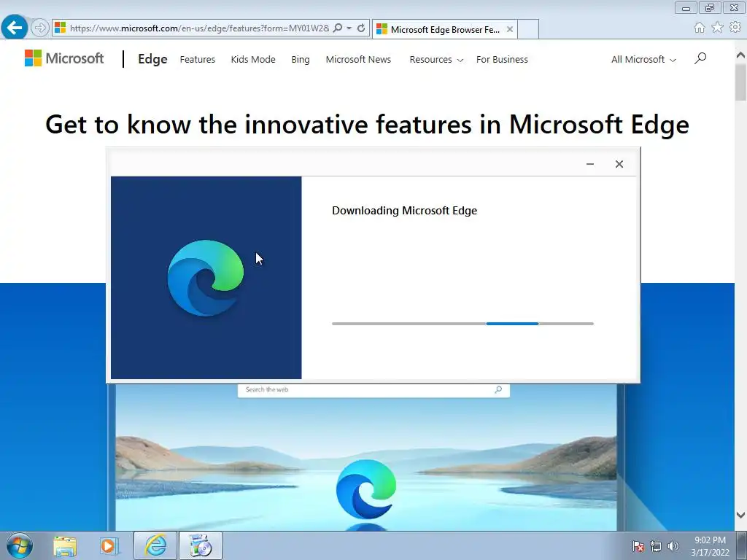Close the Microsoft Edge Browser Features tab
Viewport: 747px width, 560px height.
[x=510, y=29]
